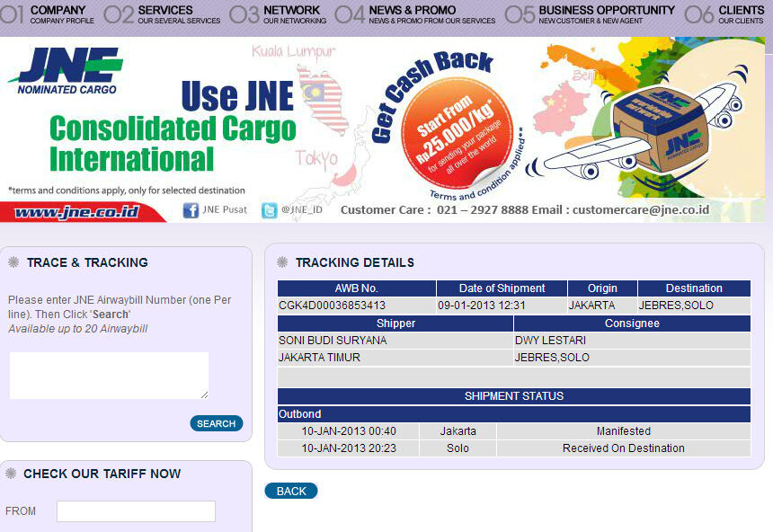The width and height of the screenshot is (773, 532).
Task: Click the Tracking Details star icon
Action: point(282,262)
